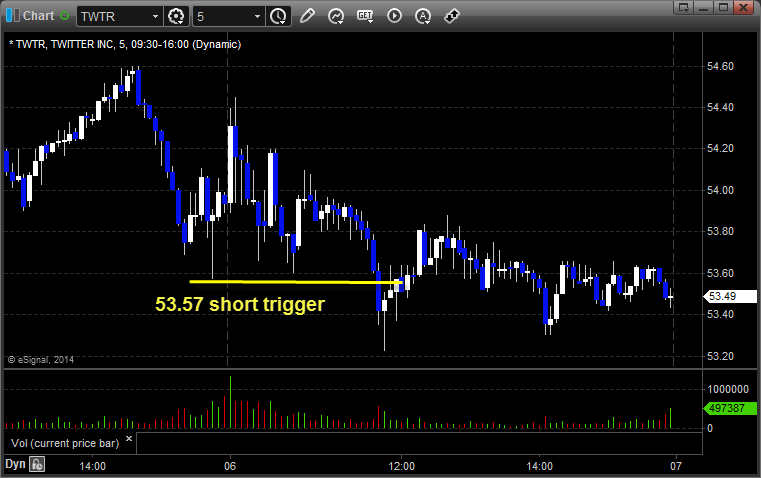The image size is (761, 478).
Task: Click the green 497387 volume marker
Action: coord(730,408)
